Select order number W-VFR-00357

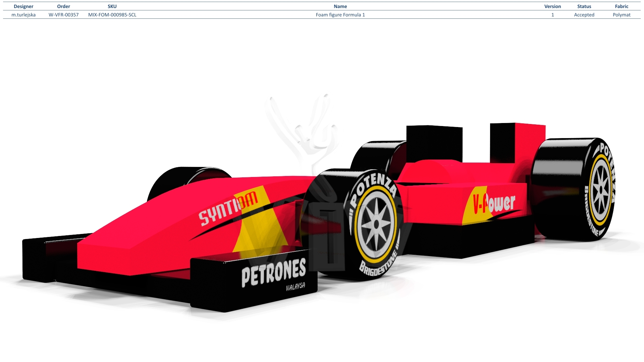click(x=63, y=15)
